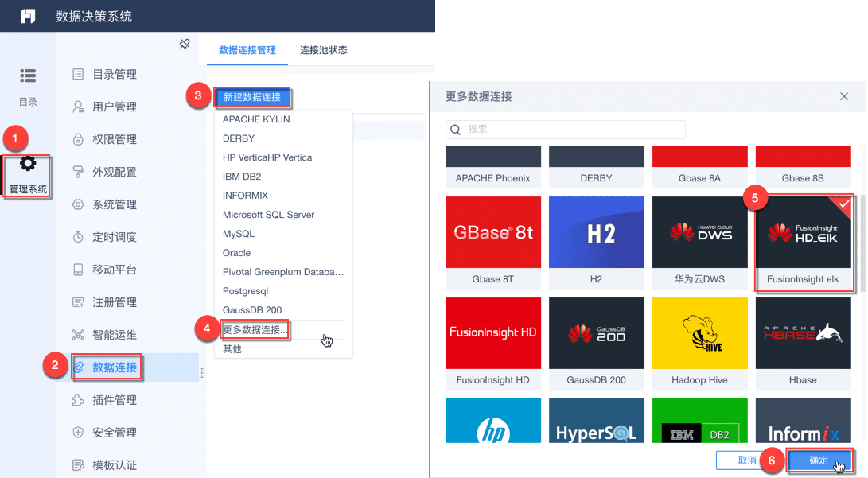Viewport: 868px width, 478px height.
Task: Click the FineReport logo icon in header
Action: click(28, 16)
